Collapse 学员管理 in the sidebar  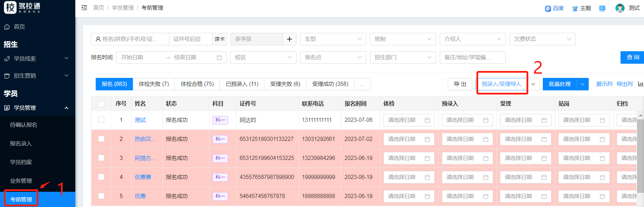(x=38, y=108)
